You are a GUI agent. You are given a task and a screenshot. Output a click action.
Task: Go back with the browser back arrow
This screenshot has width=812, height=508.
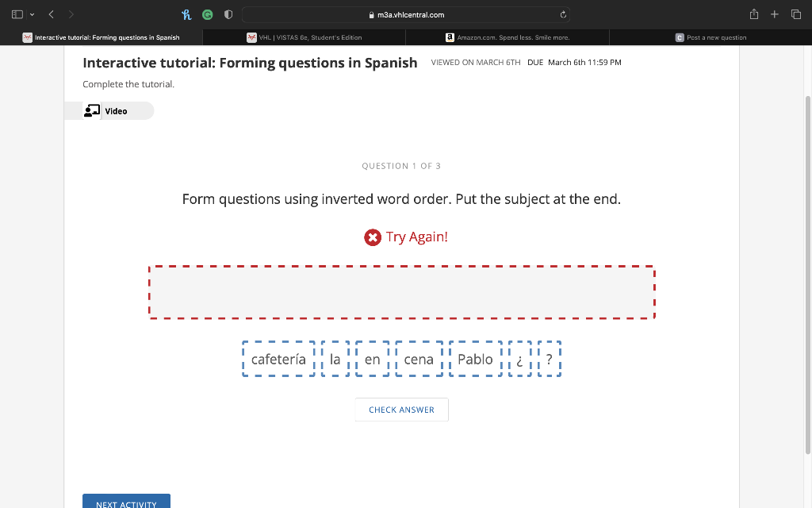(x=52, y=14)
